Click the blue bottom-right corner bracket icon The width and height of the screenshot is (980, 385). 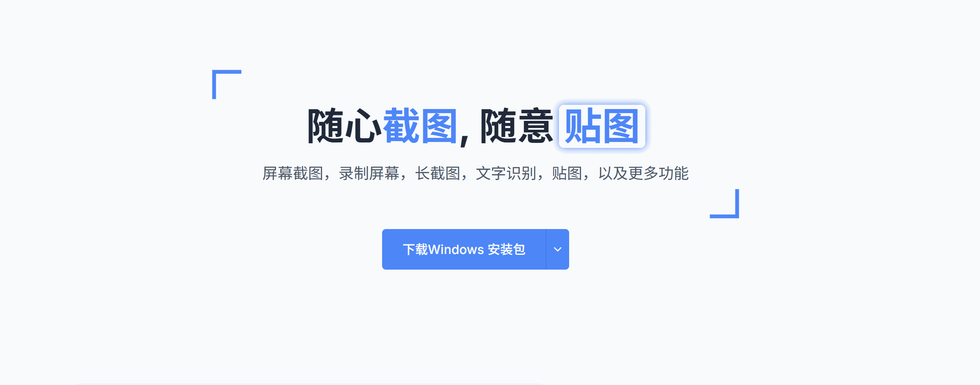tap(724, 204)
